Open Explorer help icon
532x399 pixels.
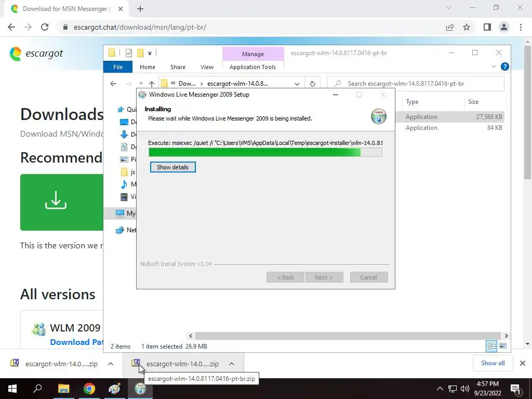tap(504, 66)
